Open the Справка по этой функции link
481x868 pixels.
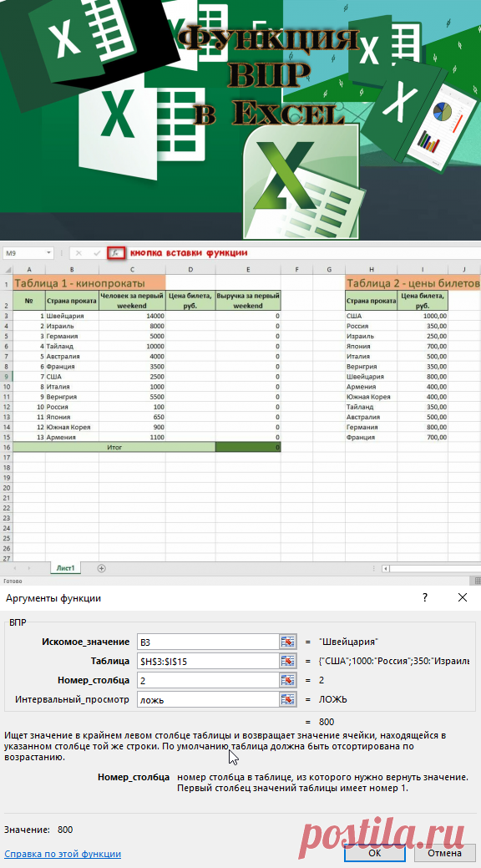63,854
